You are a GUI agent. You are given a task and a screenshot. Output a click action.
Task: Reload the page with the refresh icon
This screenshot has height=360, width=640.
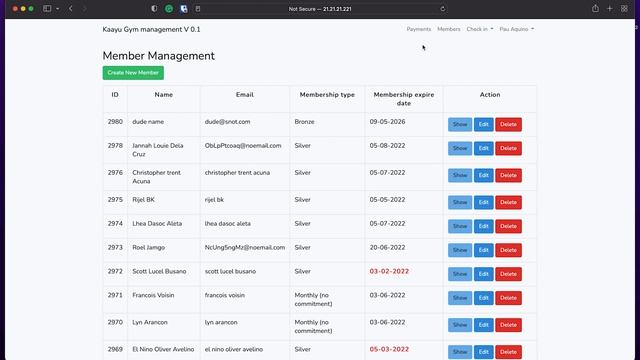[442, 9]
